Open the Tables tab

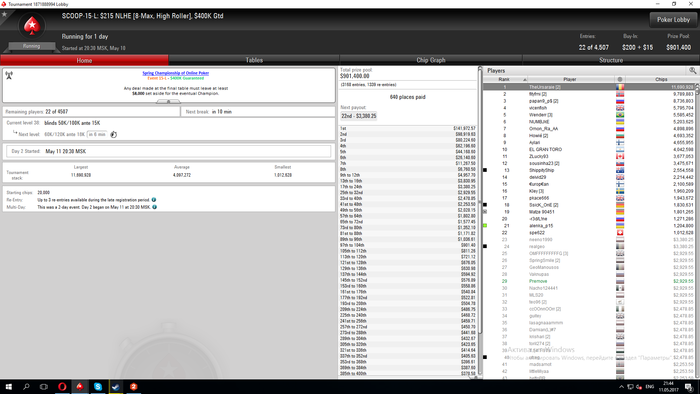tap(254, 60)
